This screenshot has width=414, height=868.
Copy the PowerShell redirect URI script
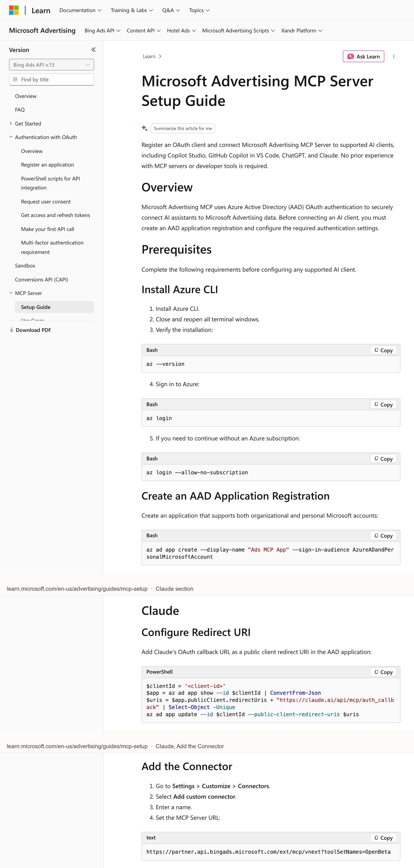pyautogui.click(x=383, y=672)
